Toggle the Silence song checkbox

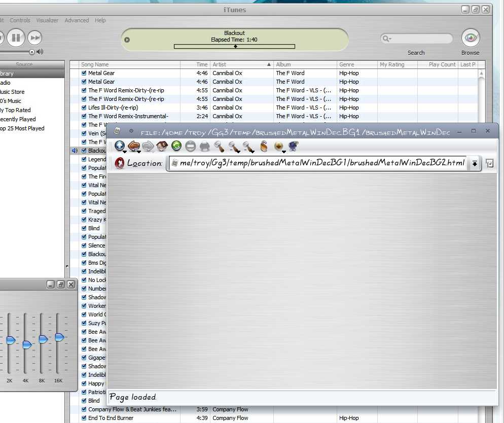(x=84, y=245)
